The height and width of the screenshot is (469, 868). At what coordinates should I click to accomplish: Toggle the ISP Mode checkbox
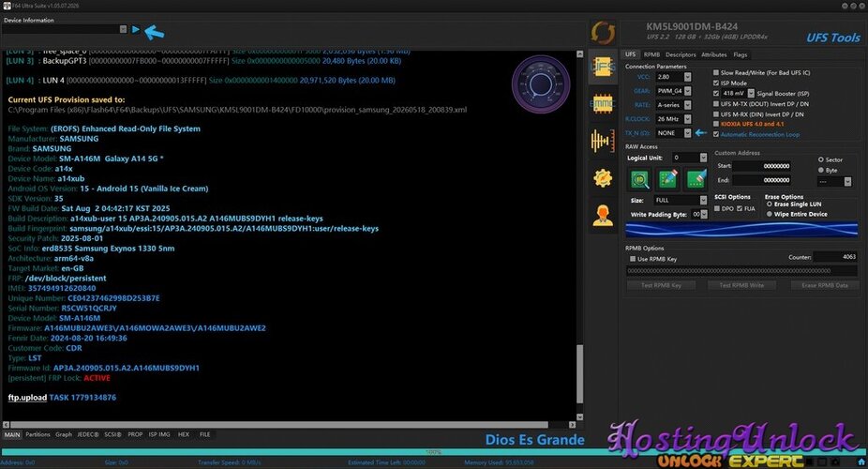tap(716, 83)
